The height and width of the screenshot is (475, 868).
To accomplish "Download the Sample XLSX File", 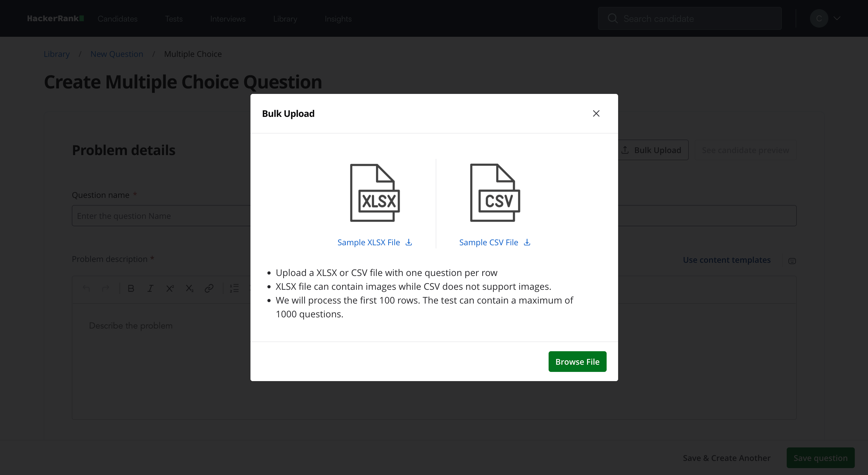I will [x=374, y=242].
